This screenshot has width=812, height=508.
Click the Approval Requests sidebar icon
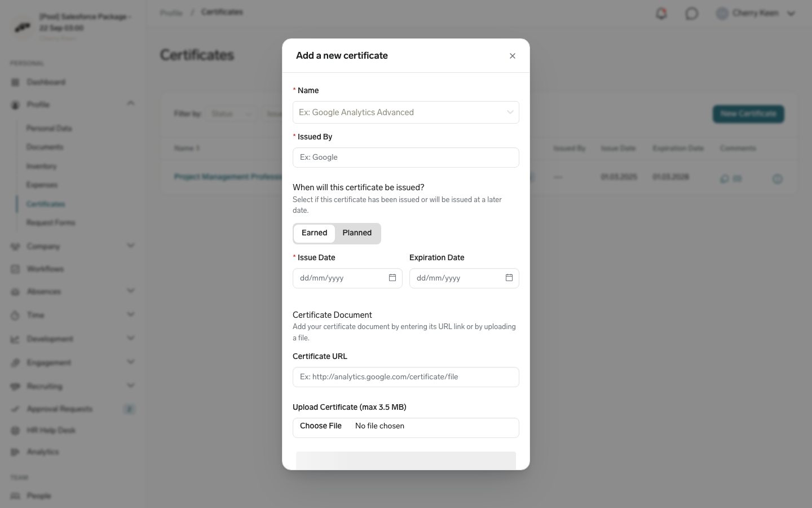(15, 409)
